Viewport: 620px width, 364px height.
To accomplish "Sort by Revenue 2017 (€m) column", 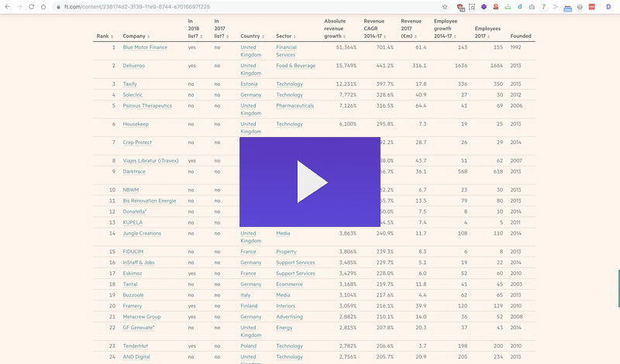I will 412,29.
